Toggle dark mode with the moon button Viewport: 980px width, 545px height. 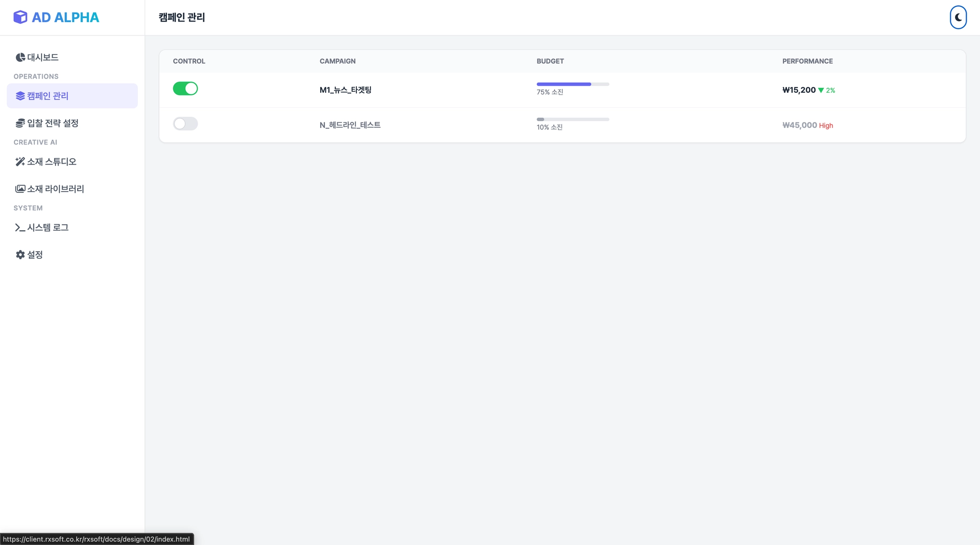coord(958,17)
